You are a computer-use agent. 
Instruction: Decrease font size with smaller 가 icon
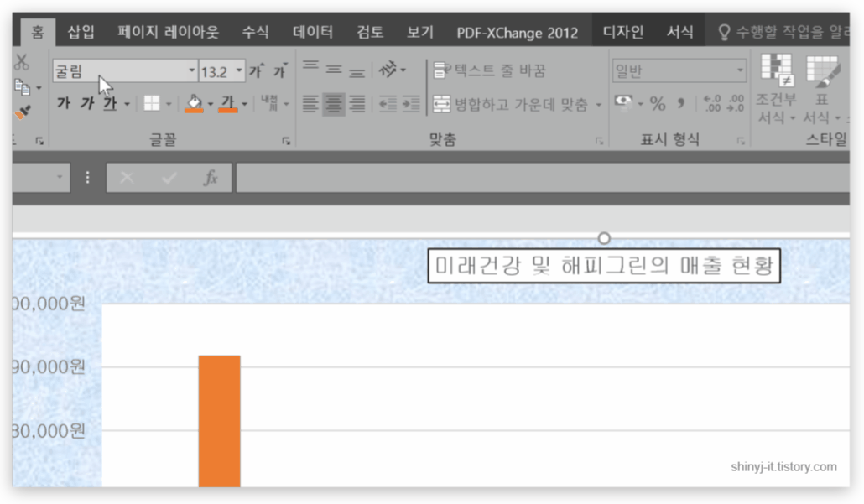pos(280,70)
